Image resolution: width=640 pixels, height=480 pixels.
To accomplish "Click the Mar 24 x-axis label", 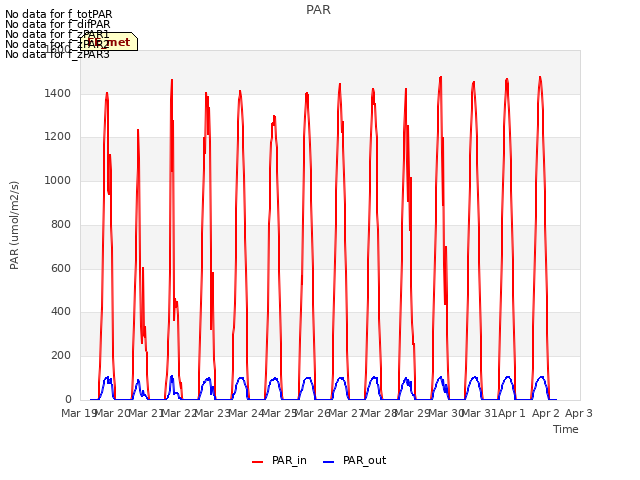I will click(246, 413).
